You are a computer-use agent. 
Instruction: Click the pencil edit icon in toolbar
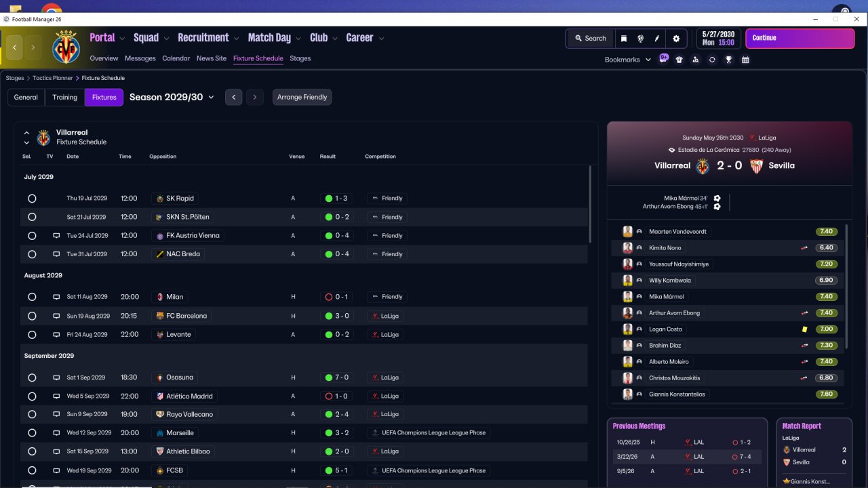click(657, 39)
